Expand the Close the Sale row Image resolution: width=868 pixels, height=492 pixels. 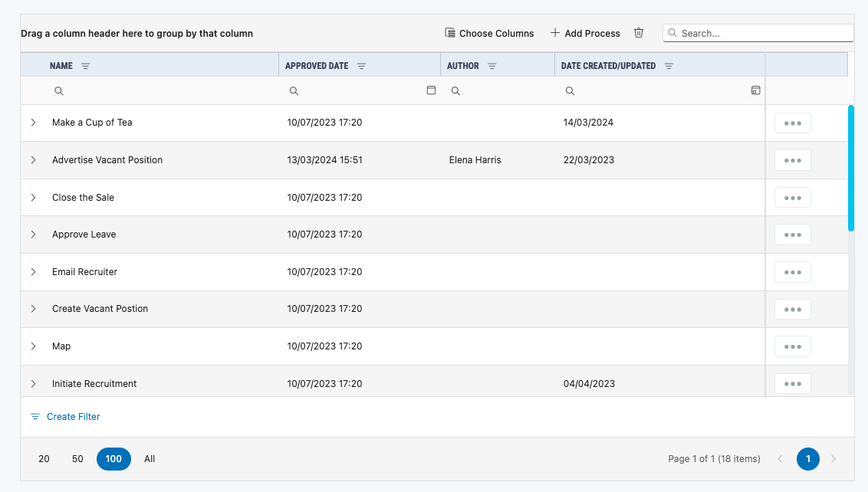33,198
